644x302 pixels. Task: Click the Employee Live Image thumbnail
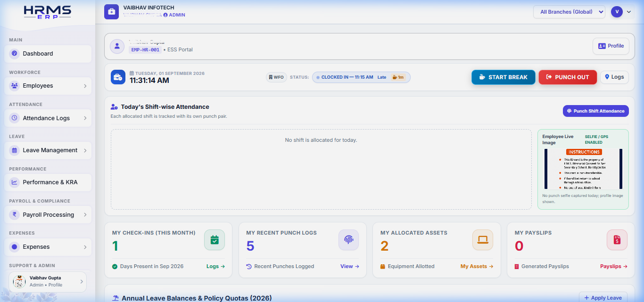click(583, 169)
